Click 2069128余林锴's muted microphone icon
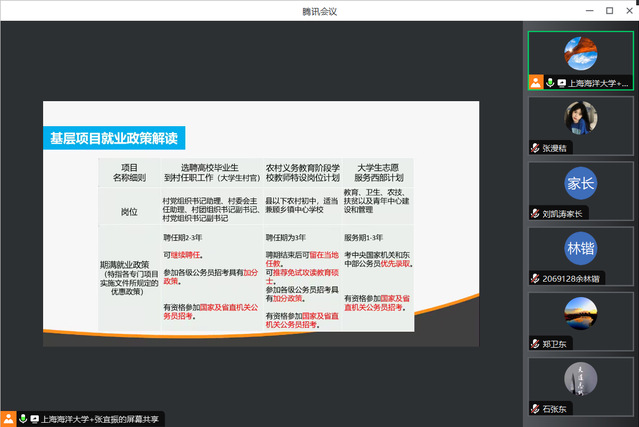Viewport: 639px width, 427px height. click(x=536, y=278)
